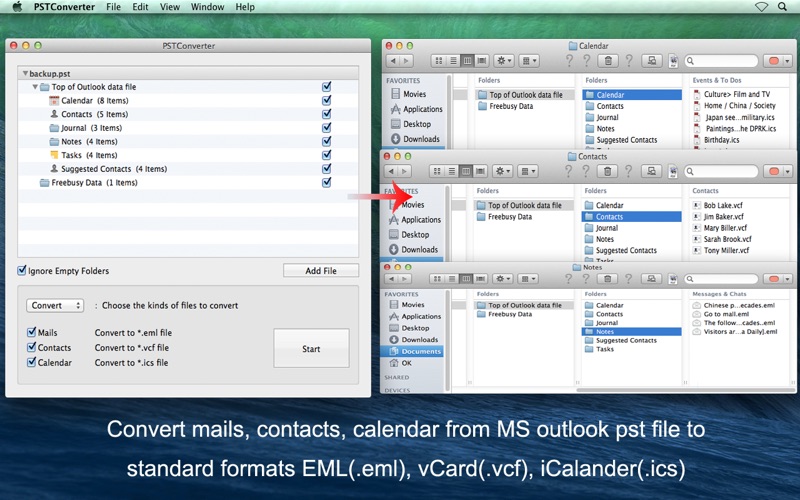This screenshot has width=800, height=500.
Task: Switch to list view in Calendar Finder window
Action: (x=453, y=61)
